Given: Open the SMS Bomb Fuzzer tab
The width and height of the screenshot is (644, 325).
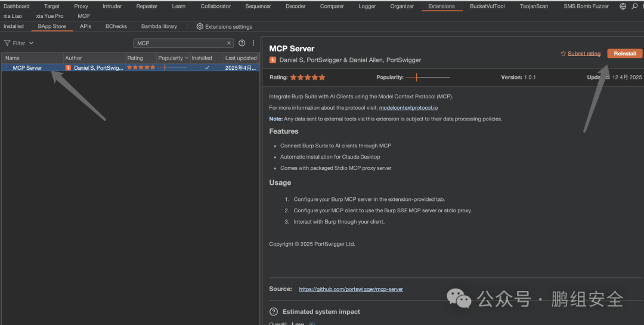Looking at the screenshot, I should (586, 6).
